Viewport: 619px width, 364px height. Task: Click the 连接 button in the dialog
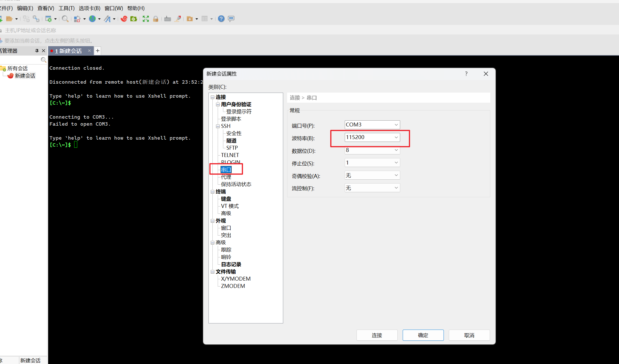tap(377, 335)
